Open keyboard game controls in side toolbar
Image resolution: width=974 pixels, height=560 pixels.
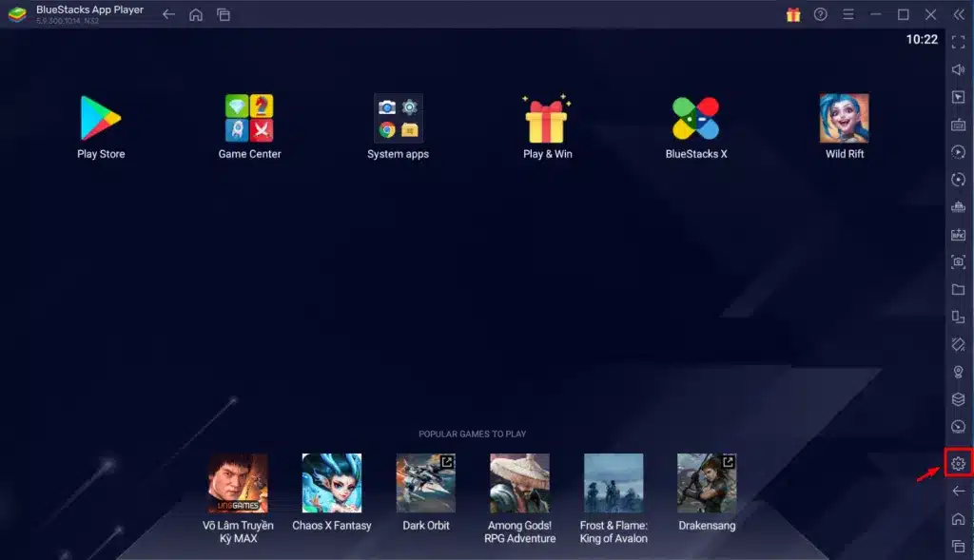(959, 125)
